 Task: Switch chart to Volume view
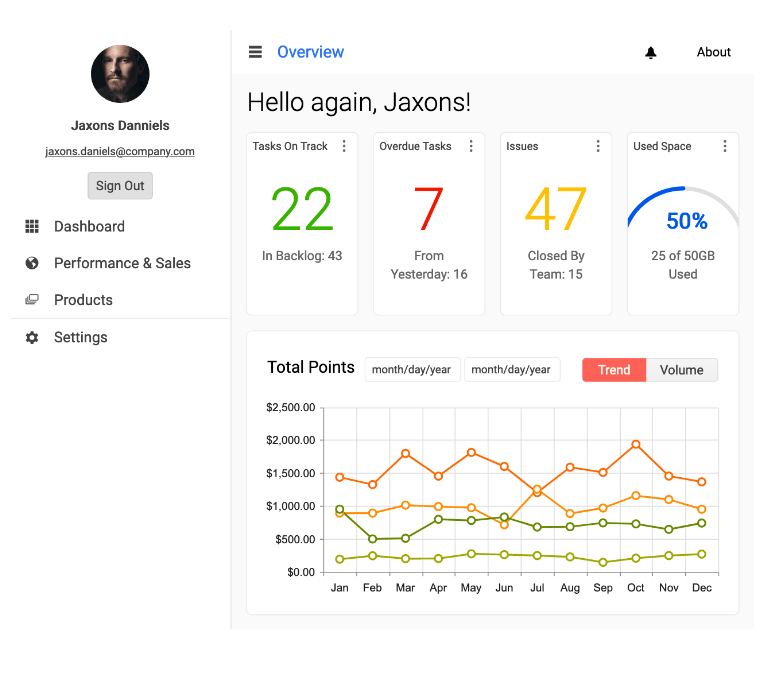point(682,370)
